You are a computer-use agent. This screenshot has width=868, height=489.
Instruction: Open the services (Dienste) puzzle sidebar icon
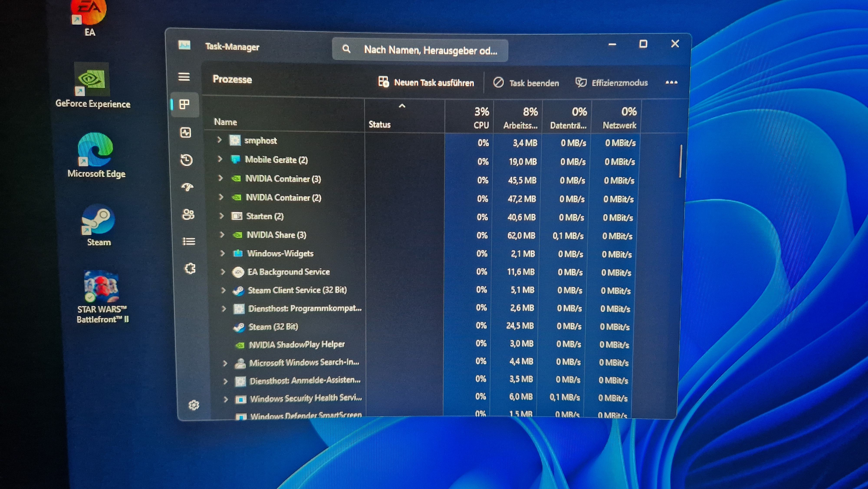190,268
